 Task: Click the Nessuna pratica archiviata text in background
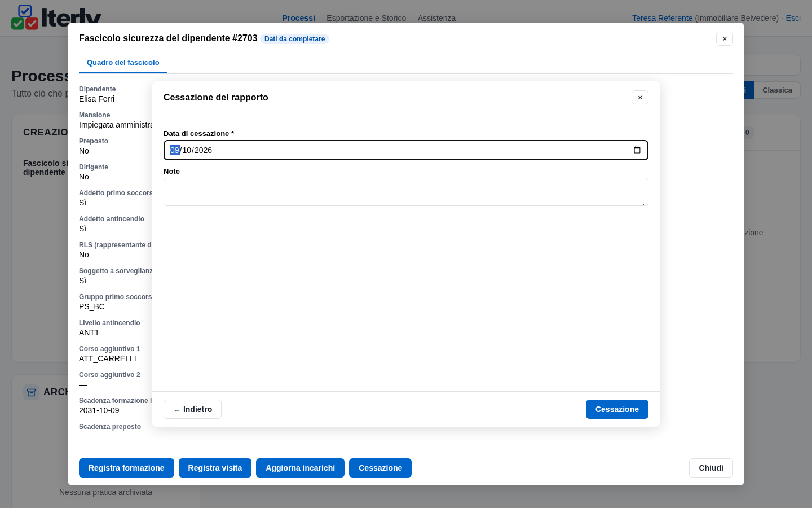coord(105,492)
